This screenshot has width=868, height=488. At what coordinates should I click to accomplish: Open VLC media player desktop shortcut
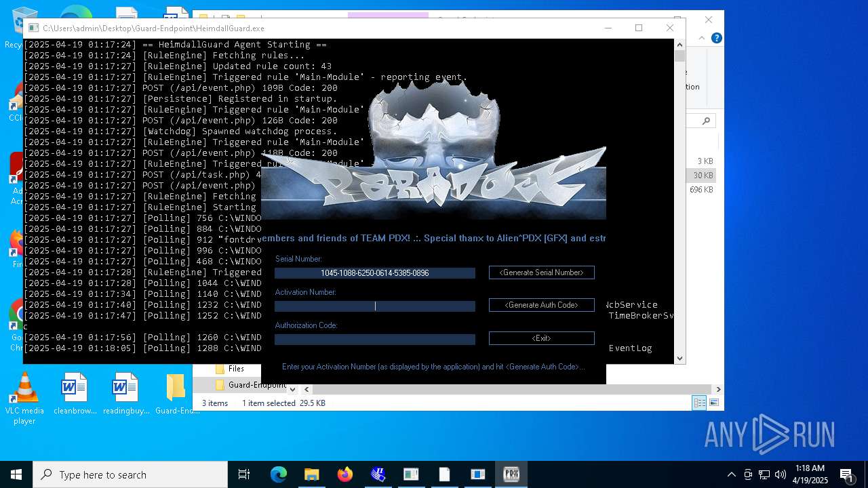(x=24, y=399)
